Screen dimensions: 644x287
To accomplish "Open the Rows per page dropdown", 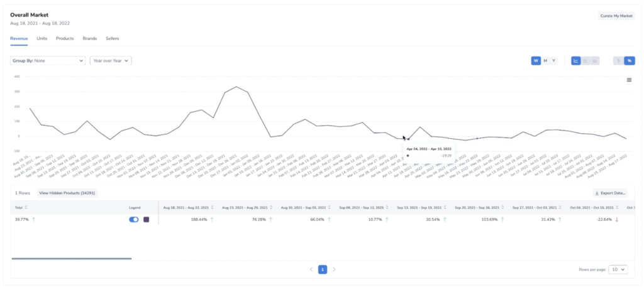I will [x=619, y=269].
